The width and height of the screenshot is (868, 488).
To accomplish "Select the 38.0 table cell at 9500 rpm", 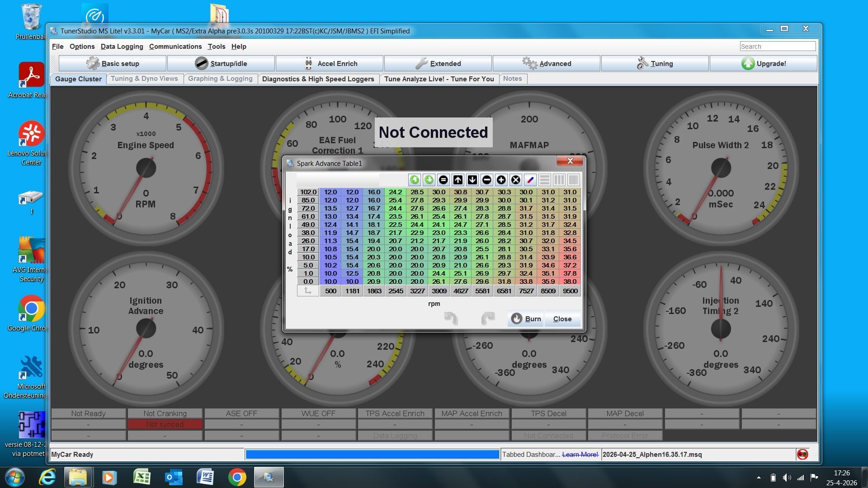I will coord(570,281).
